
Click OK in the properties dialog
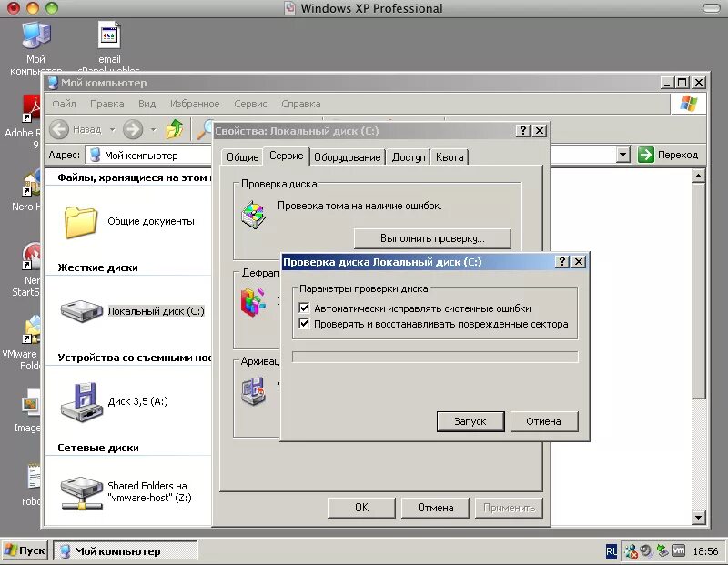361,508
